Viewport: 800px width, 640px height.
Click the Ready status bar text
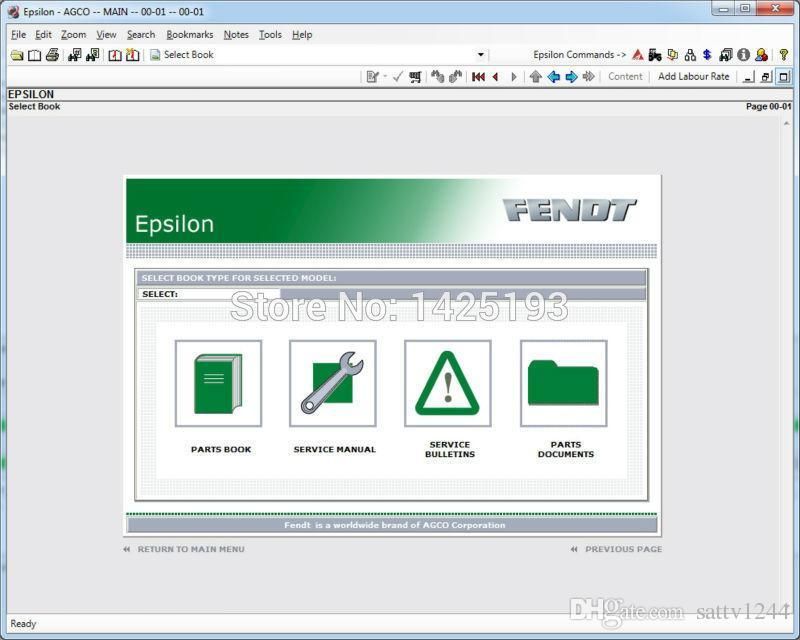(x=23, y=624)
